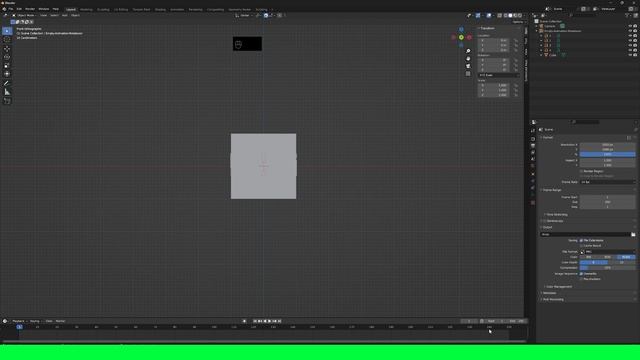Viewport: 640px width, 360px height.
Task: Select the RGBA color option
Action: click(x=626, y=257)
